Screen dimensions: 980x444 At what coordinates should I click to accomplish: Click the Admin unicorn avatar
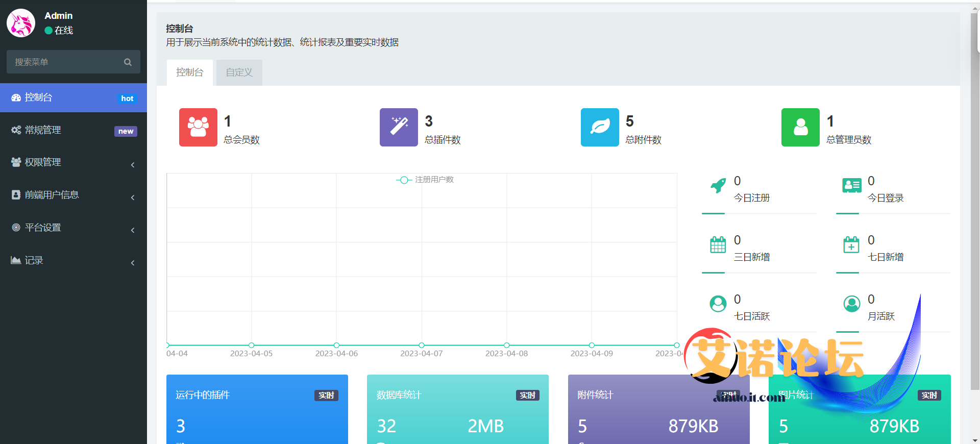pos(21,23)
